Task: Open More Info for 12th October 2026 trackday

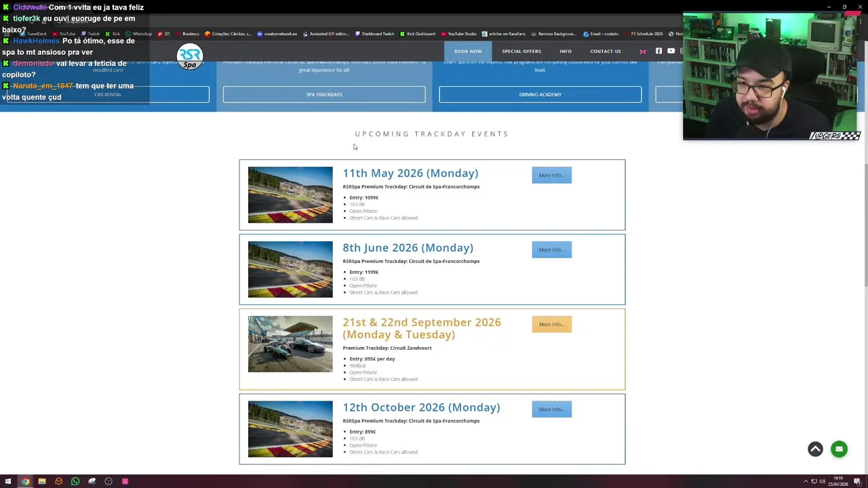Action: [x=551, y=409]
